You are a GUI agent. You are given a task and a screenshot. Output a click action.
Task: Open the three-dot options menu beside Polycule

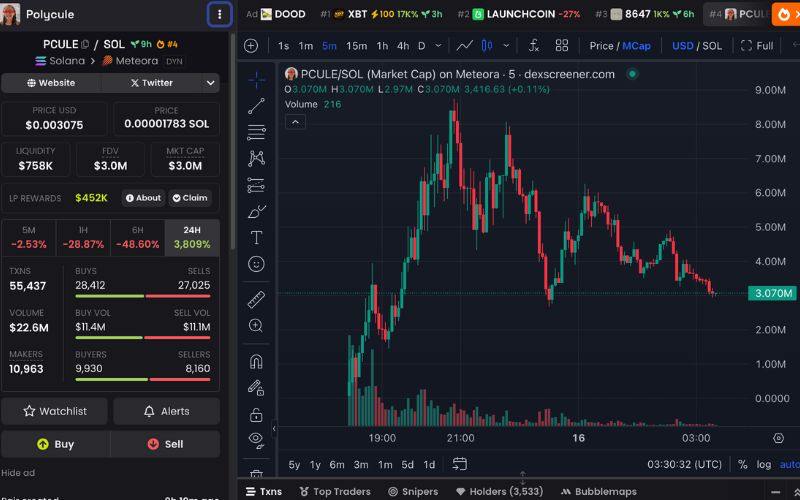click(219, 14)
